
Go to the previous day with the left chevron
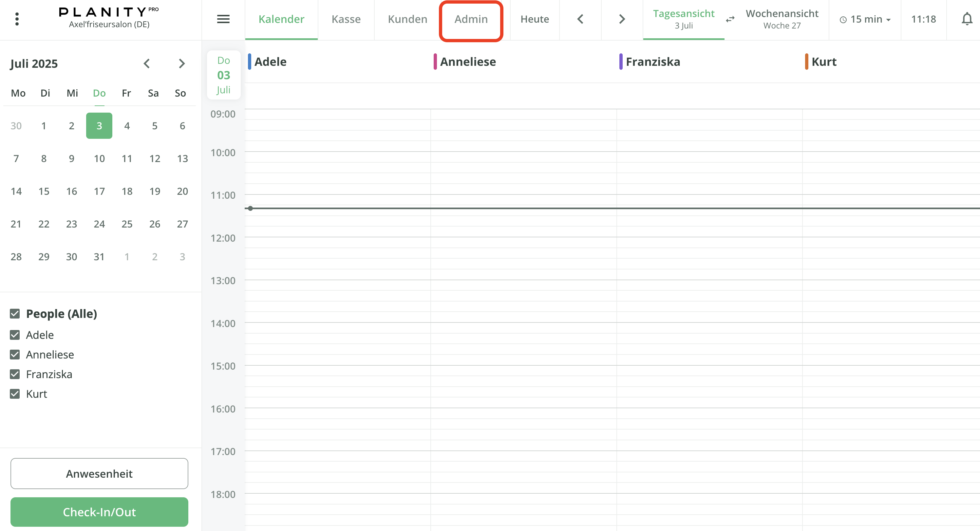coord(580,19)
